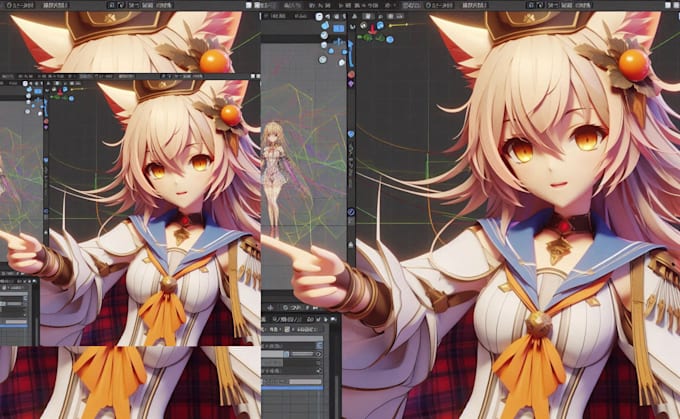680x419 pixels.
Task: Click the blue circle icon beside green gizmo markers
Action: pos(390,39)
